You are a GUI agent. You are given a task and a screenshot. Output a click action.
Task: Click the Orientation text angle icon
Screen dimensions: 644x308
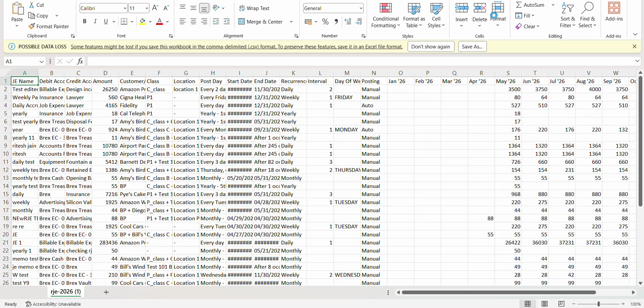point(216,8)
